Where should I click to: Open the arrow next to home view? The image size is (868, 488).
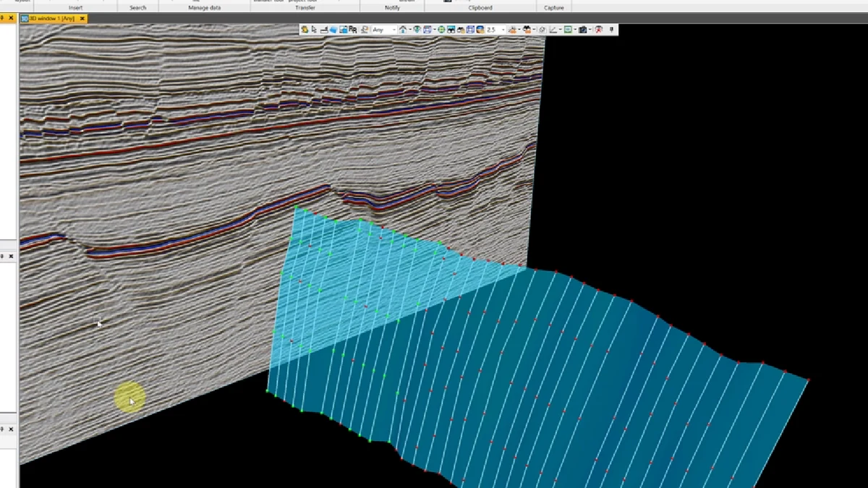[409, 30]
